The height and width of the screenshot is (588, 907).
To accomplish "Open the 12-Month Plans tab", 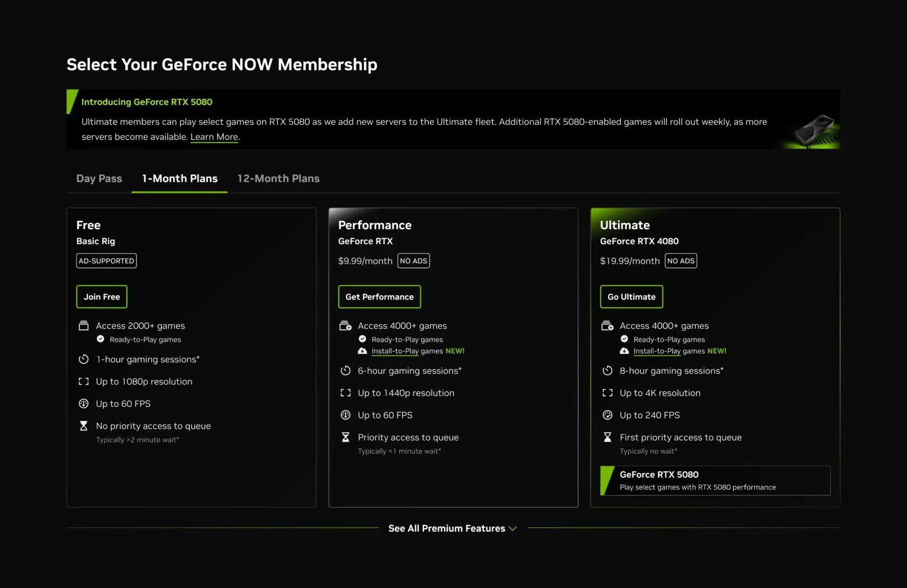I will [279, 179].
